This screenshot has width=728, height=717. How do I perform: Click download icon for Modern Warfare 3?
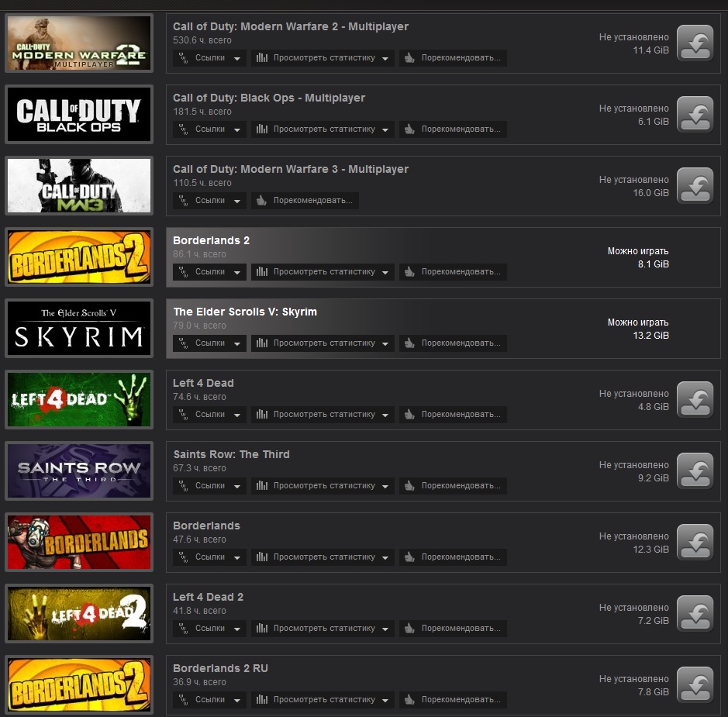(x=695, y=185)
